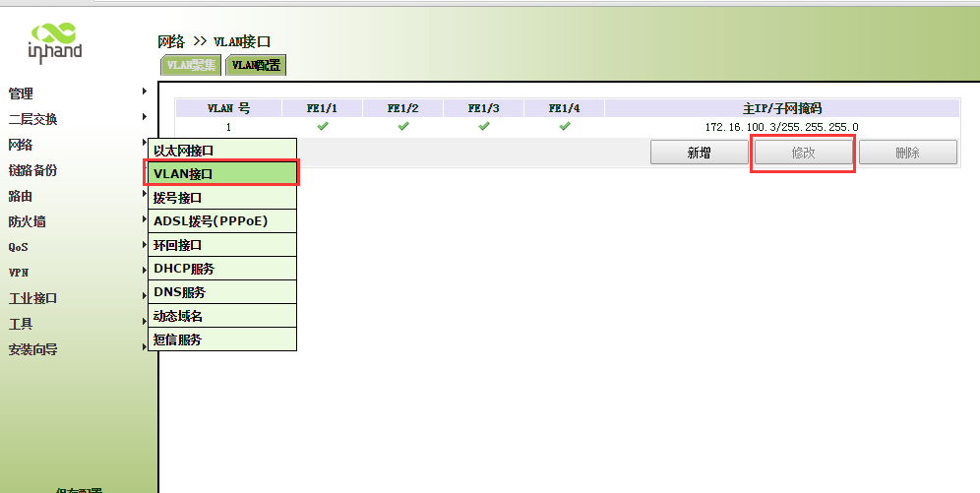The width and height of the screenshot is (980, 493).
Task: Select VLAN接口 in the submenu
Action: [x=222, y=173]
